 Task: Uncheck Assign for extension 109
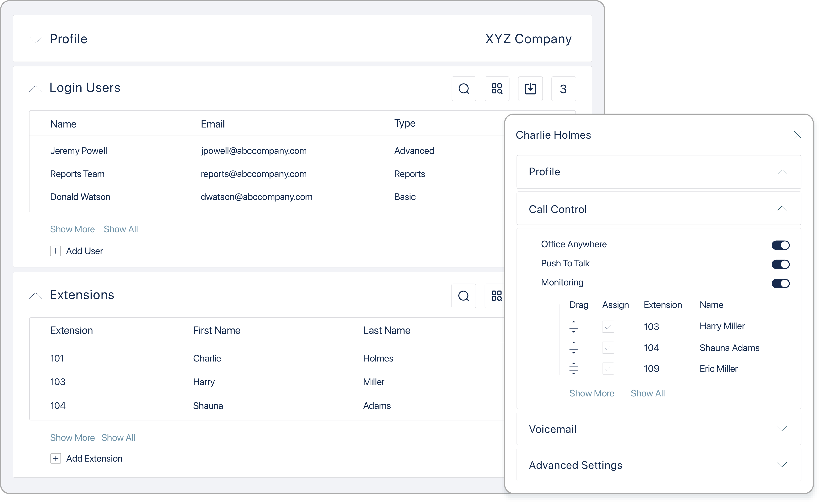pos(608,369)
